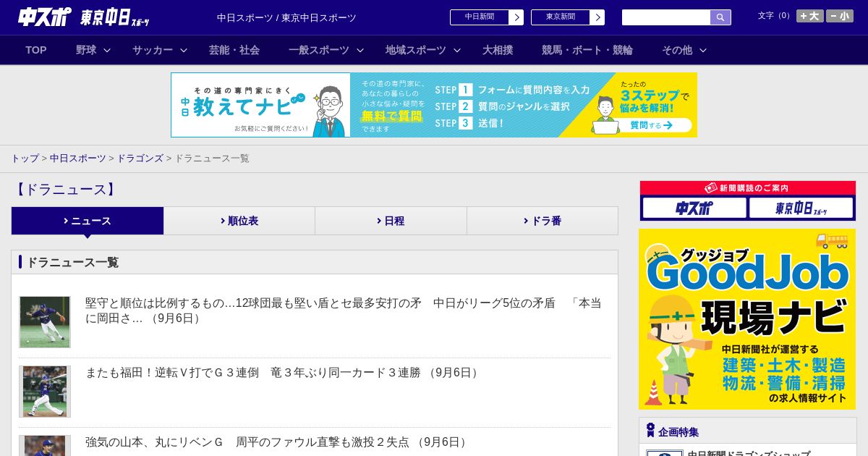Click 新聞購読のご案内 newspaper icon header
The width and height of the screenshot is (868, 456).
click(748, 188)
